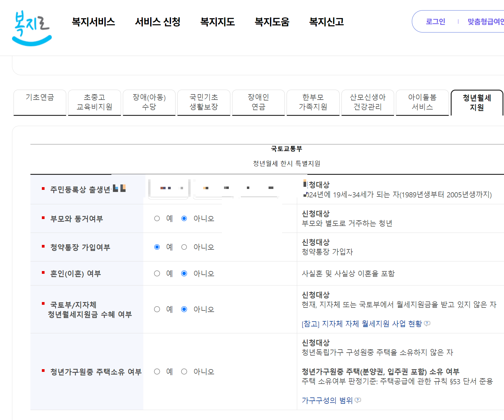Select 아니오 for 청약통장 가입여부
This screenshot has width=504, height=420.
184,247
